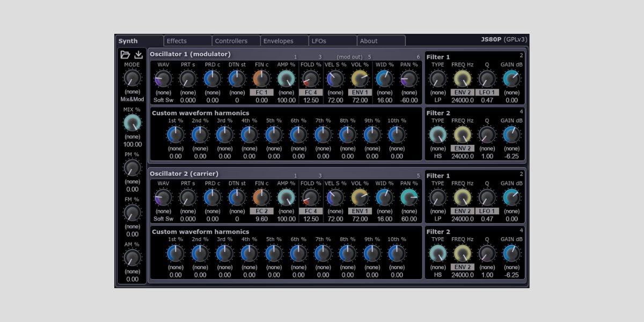Image resolution: width=644 pixels, height=322 pixels.
Task: Click Oscillator 1 PRD c knob
Action: [x=213, y=79]
